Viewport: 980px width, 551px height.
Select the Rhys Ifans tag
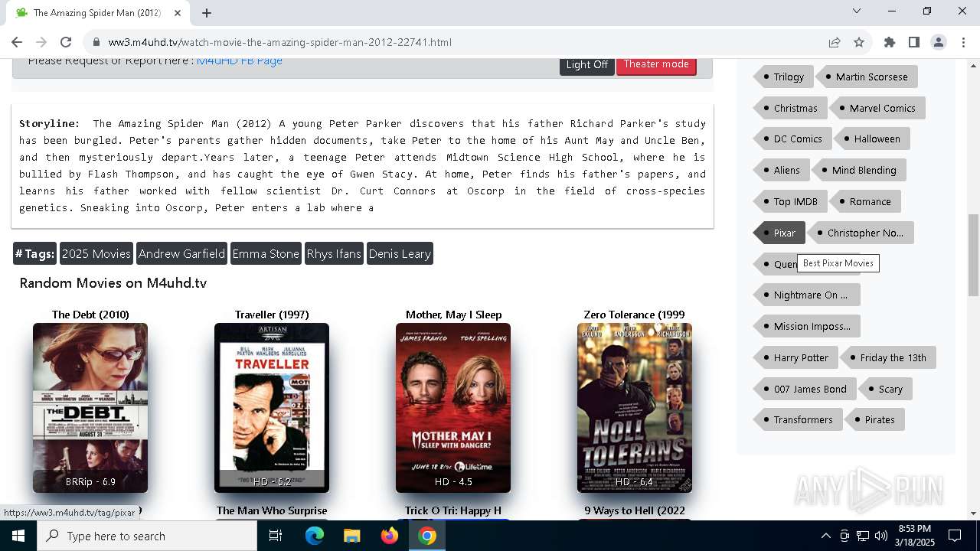coord(334,253)
